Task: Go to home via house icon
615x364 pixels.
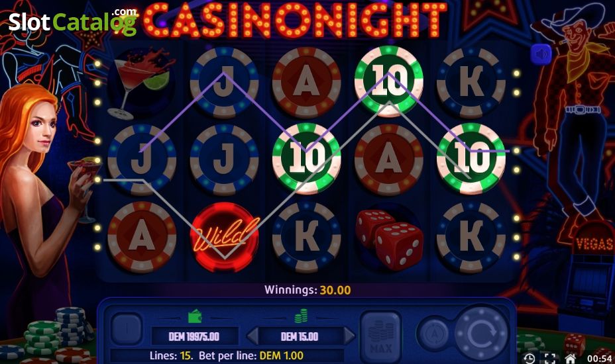Action: [570, 358]
